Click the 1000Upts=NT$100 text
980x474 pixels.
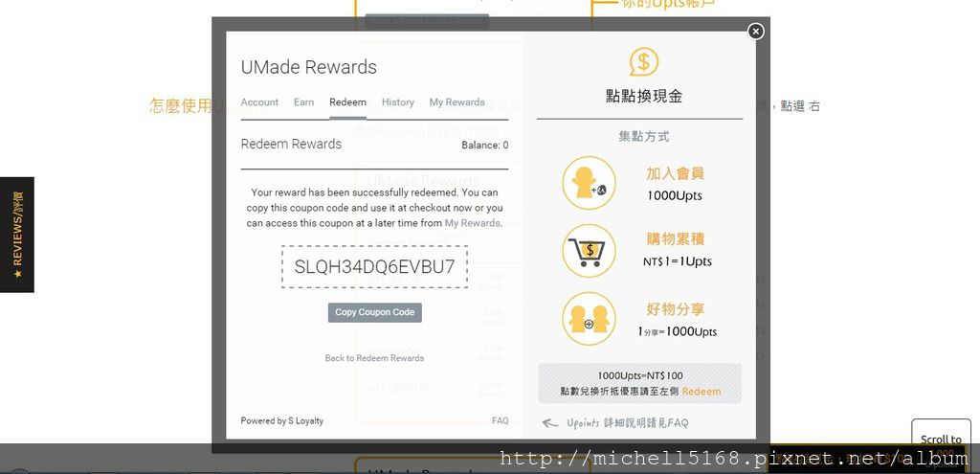pyautogui.click(x=640, y=375)
